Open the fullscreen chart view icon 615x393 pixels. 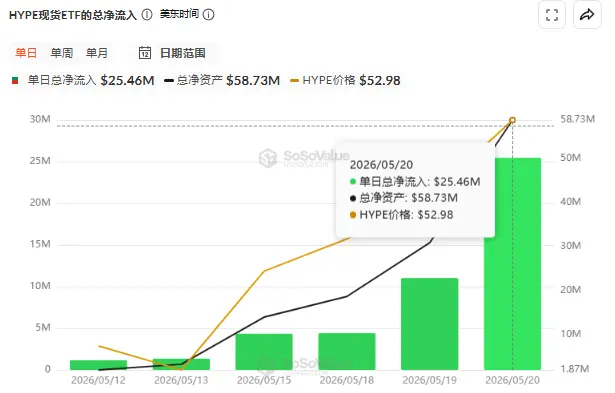tap(552, 15)
